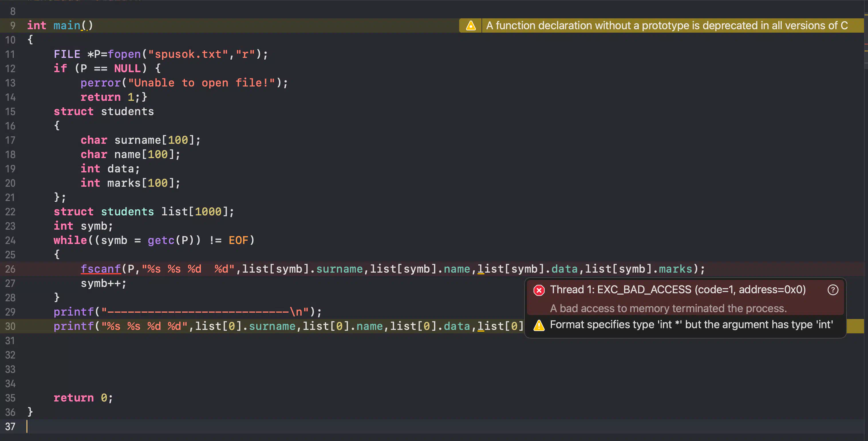Click 'return 1;' on line 14
The image size is (868, 441).
110,97
